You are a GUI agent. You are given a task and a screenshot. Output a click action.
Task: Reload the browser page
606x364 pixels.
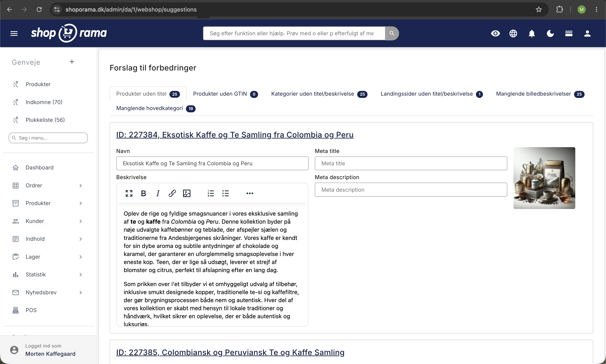(x=39, y=9)
